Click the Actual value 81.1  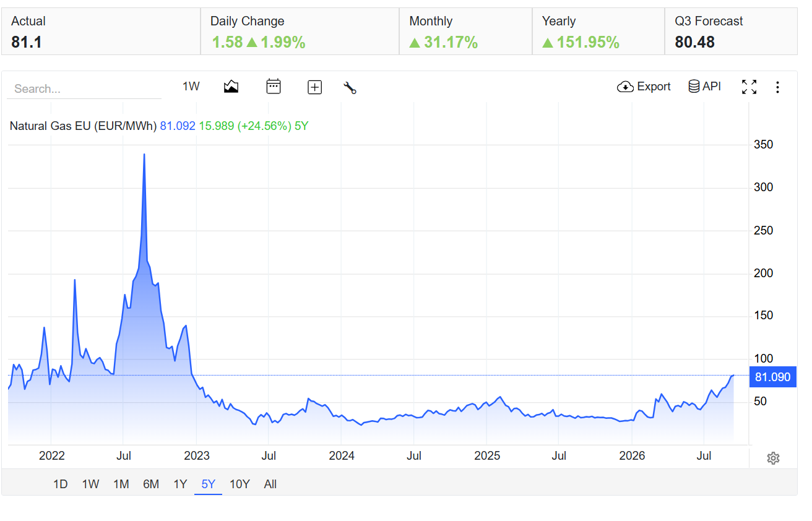click(x=27, y=42)
